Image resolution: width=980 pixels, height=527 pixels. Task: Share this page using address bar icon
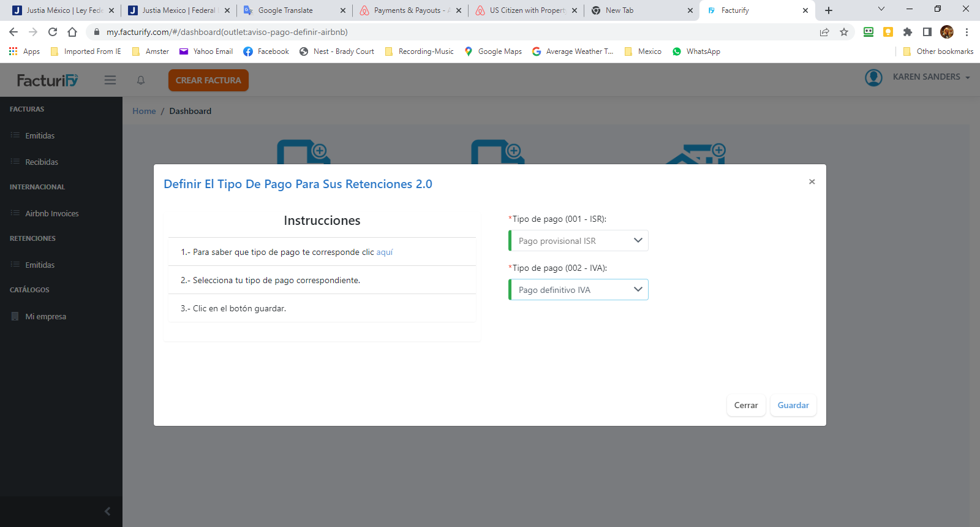pyautogui.click(x=824, y=32)
